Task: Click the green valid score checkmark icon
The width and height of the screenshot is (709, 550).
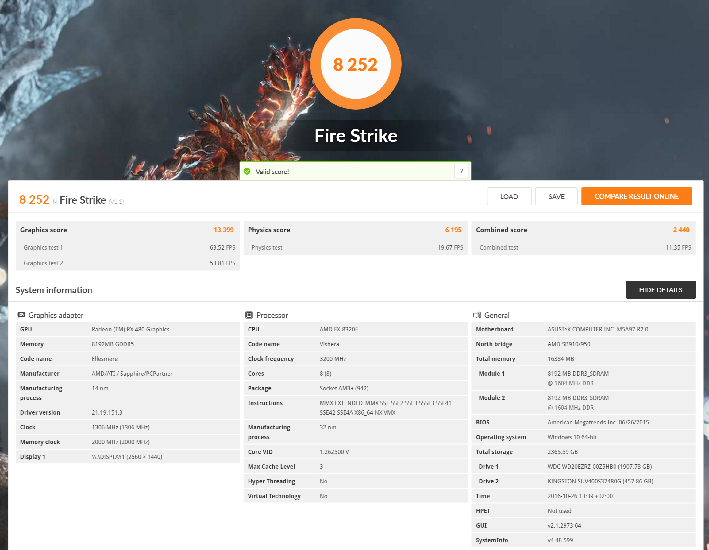Action: (x=247, y=171)
